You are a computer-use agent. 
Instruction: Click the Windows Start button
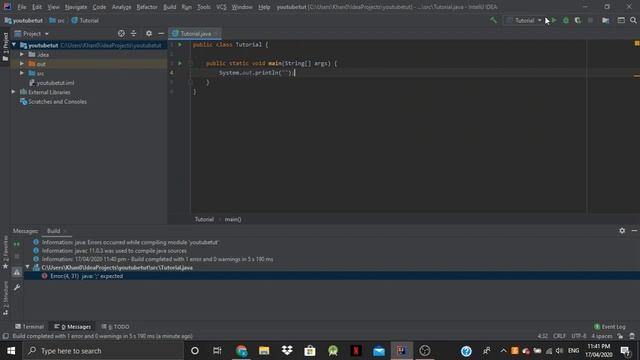pos(11,351)
